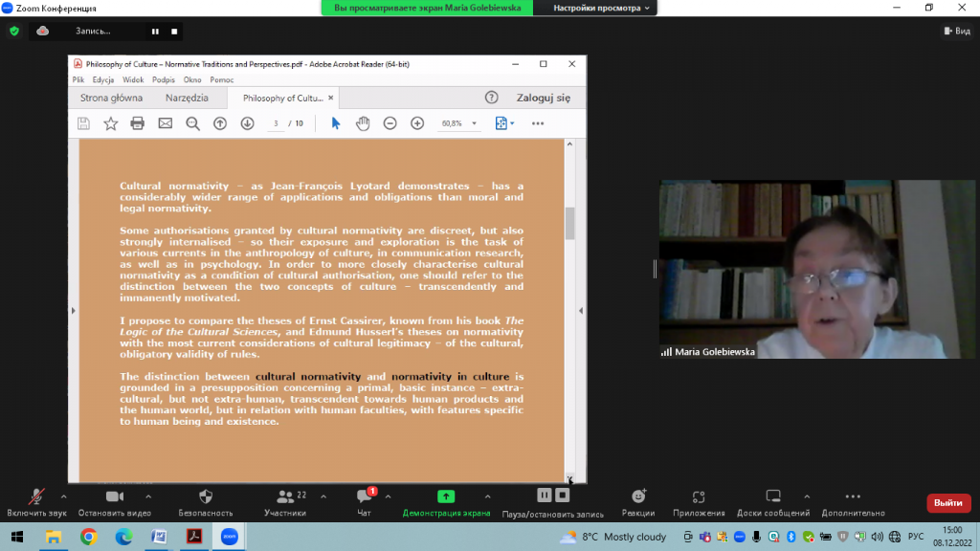Image resolution: width=980 pixels, height=551 pixels.
Task: Select the arrow selection tool in Acrobat
Action: (336, 123)
